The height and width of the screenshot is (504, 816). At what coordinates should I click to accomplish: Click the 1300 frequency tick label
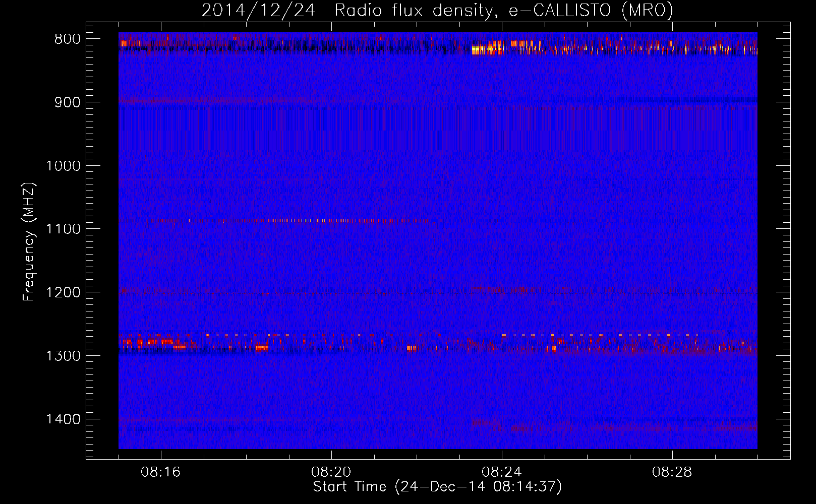64,356
